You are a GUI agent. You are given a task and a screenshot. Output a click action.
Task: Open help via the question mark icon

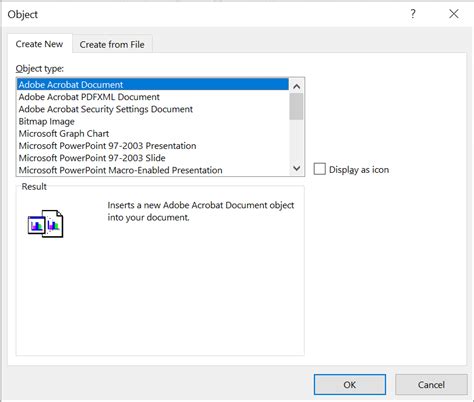click(x=413, y=14)
